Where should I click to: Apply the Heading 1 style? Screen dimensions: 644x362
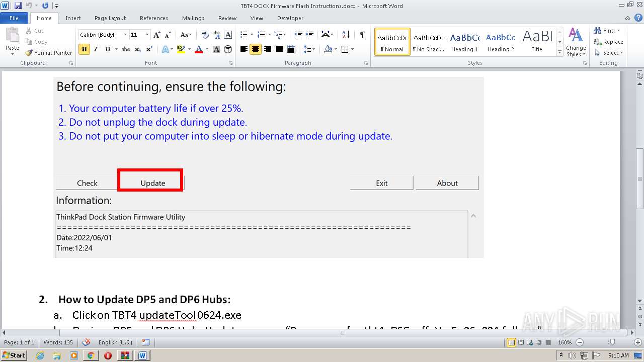465,42
